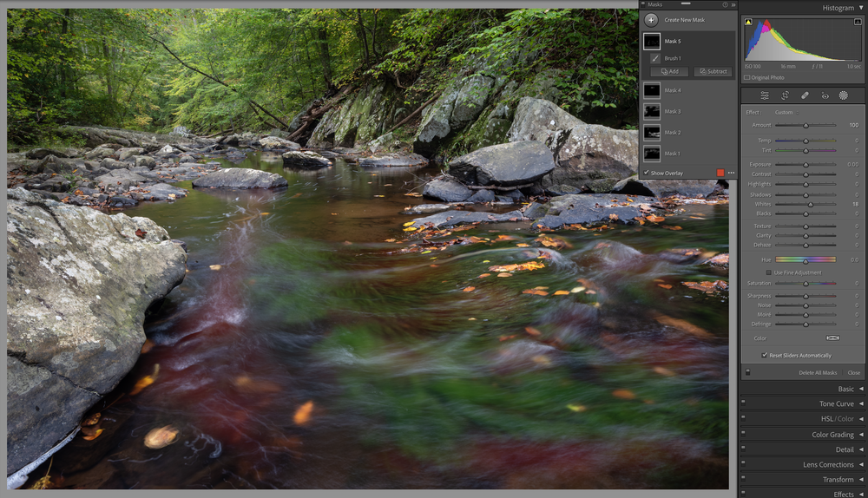The image size is (868, 498).
Task: Toggle highlight clipping indicator in histogram
Action: (x=858, y=22)
